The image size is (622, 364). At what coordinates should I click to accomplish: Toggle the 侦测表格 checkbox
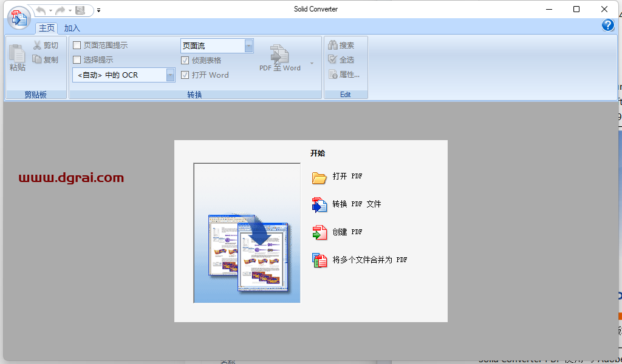[185, 60]
